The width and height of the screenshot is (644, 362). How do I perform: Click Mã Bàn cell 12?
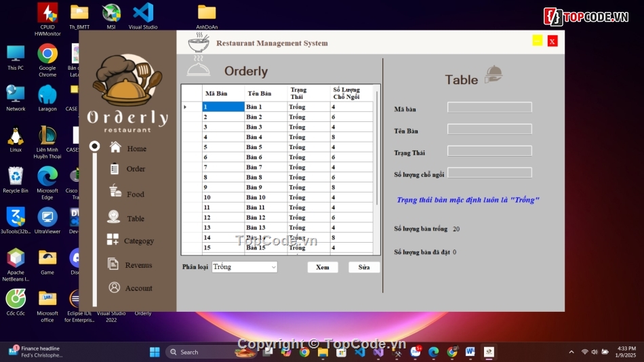pos(223,218)
